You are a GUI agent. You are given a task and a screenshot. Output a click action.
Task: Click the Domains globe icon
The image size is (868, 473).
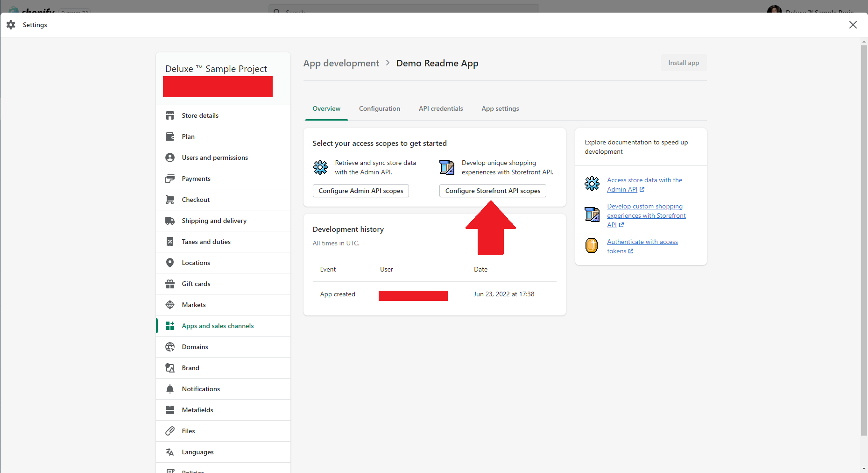pos(170,347)
